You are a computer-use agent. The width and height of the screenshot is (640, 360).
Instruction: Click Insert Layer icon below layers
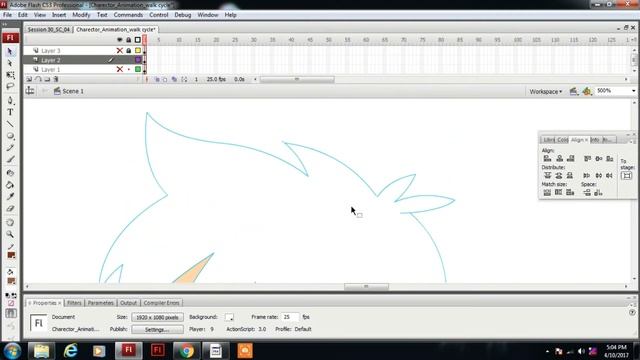[29, 79]
